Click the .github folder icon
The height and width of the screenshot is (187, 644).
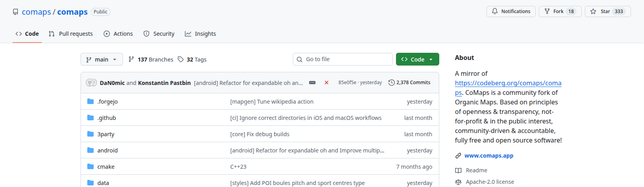[x=90, y=118]
